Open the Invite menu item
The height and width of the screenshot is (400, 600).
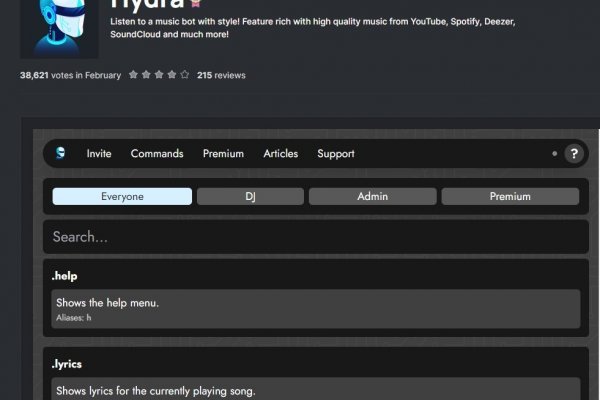click(99, 154)
